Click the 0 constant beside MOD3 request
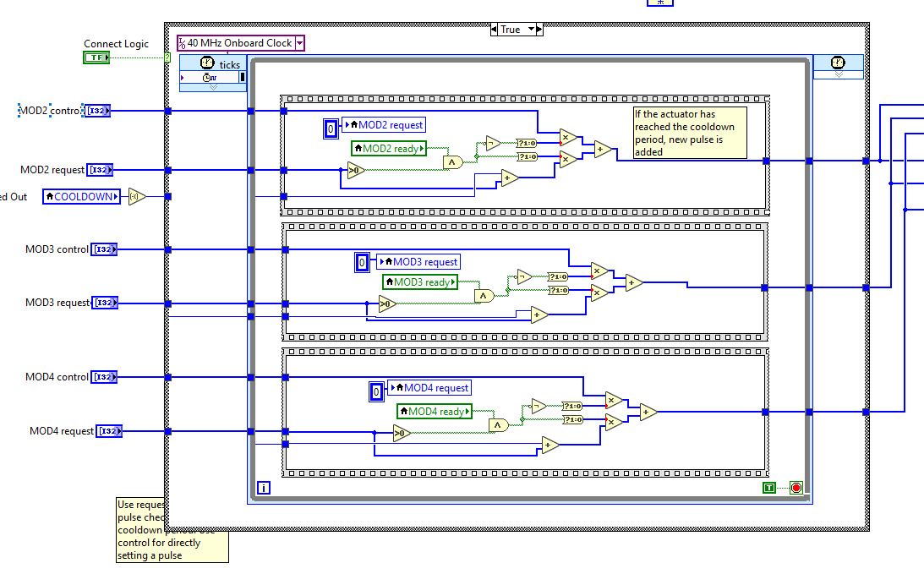 (361, 263)
